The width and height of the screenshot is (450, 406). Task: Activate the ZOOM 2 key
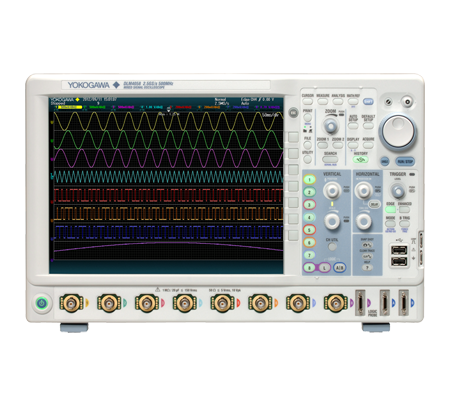pos(338,145)
